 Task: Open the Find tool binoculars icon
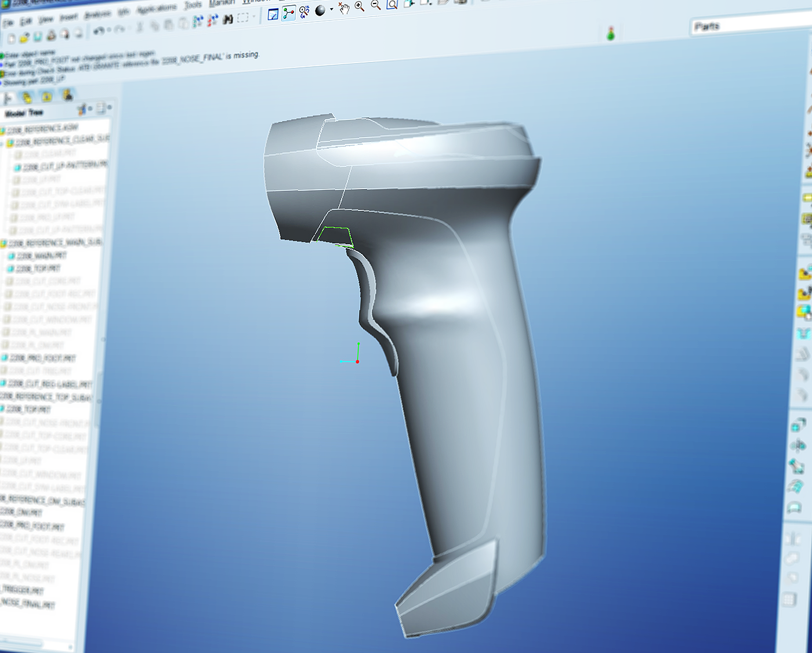(228, 19)
